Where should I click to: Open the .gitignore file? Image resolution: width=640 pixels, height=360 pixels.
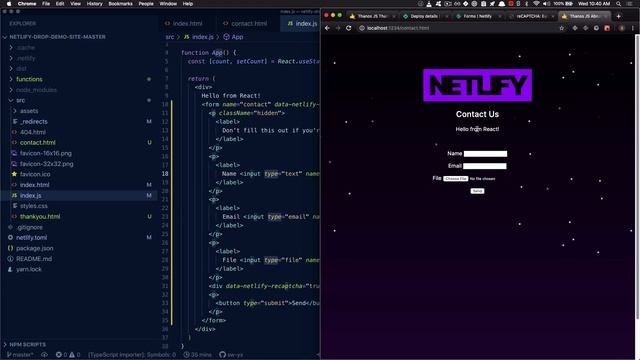point(30,227)
